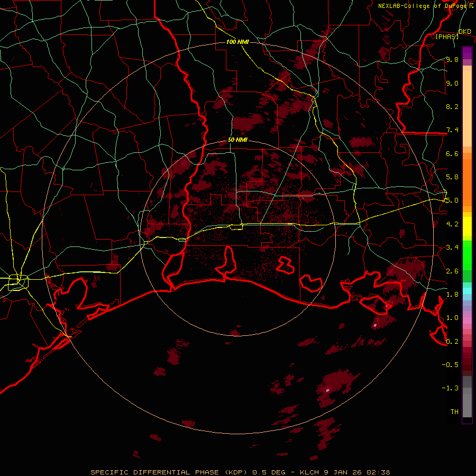Select the 7.4 value on the color scale

452,130
